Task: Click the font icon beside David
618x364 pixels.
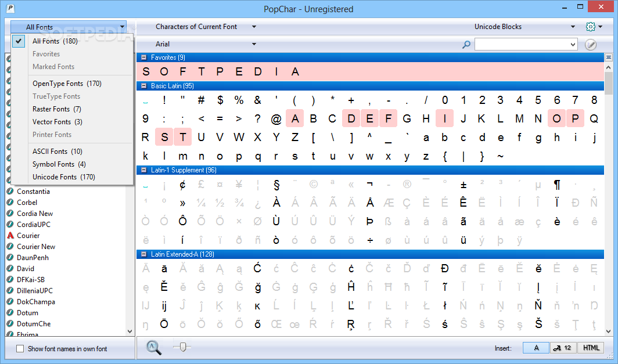Action: [10, 269]
